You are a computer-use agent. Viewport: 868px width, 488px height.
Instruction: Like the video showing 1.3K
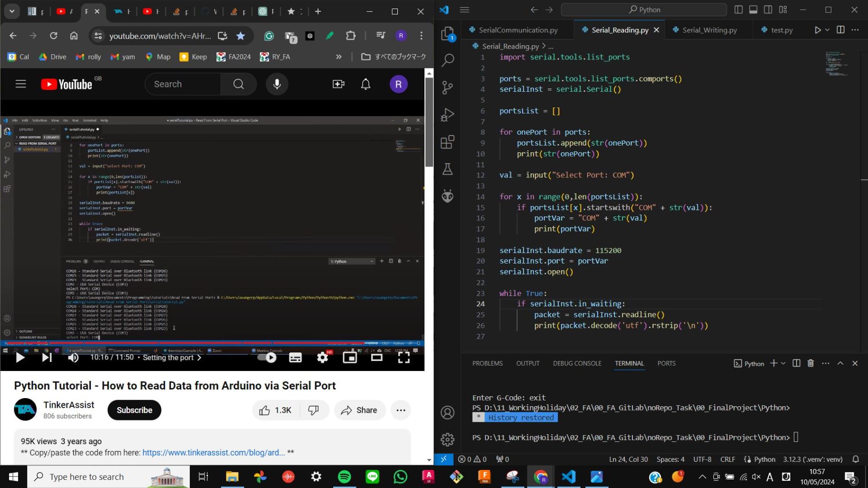[x=276, y=410]
